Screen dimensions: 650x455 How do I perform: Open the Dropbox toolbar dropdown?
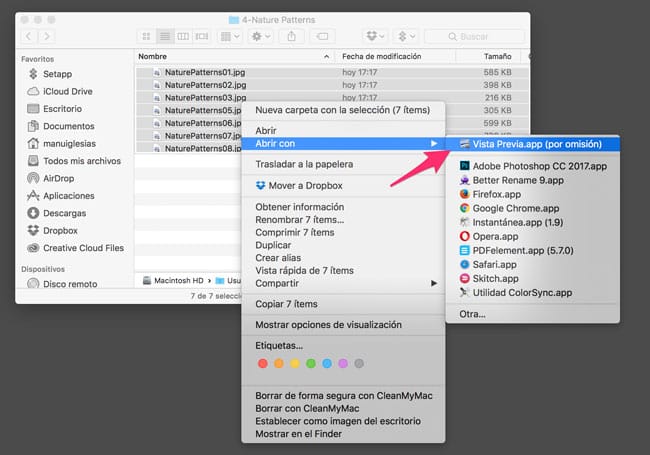[378, 36]
